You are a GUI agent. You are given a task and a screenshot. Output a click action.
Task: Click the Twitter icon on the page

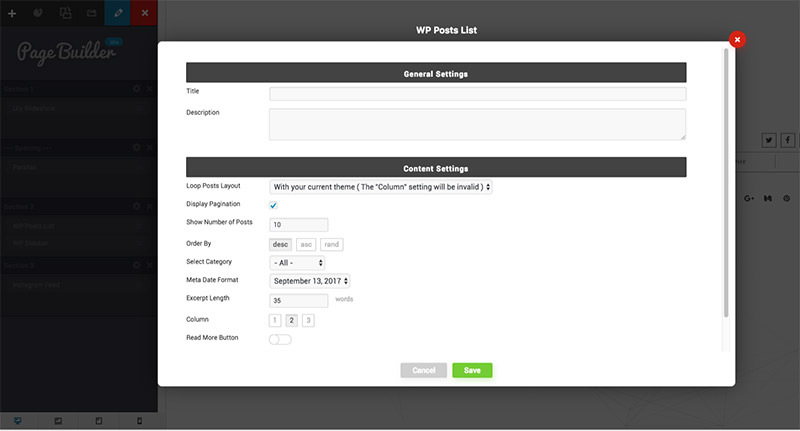pyautogui.click(x=769, y=141)
